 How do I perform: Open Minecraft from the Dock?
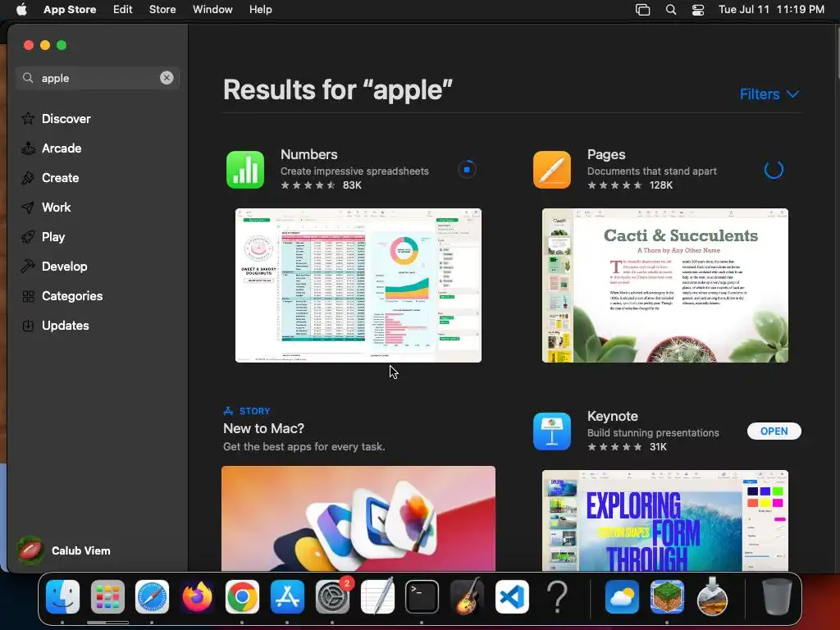(x=667, y=596)
